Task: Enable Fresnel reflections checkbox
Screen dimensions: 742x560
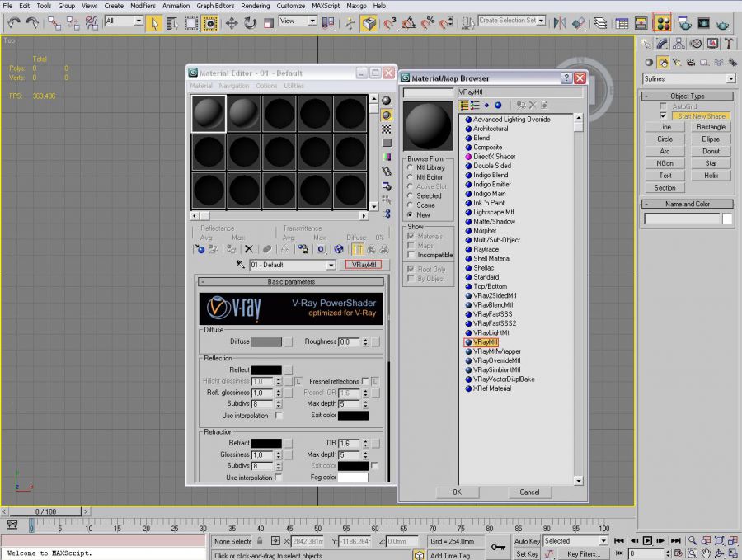Action: point(365,381)
